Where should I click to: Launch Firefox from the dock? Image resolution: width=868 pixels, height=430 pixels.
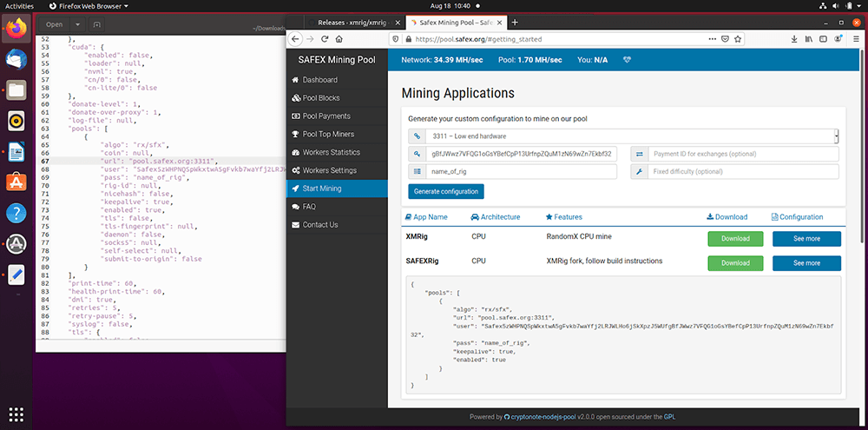point(16,27)
